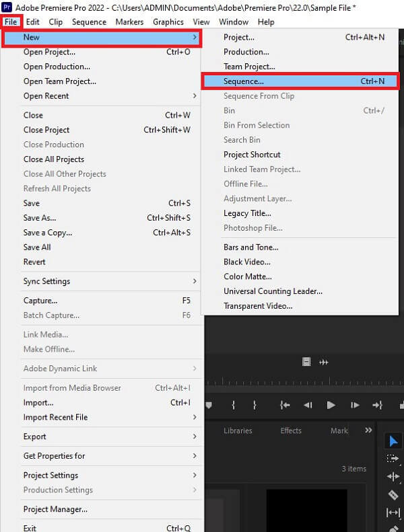This screenshot has height=532, width=404.
Task: Click the source monitor time ruler
Action: coord(304,381)
